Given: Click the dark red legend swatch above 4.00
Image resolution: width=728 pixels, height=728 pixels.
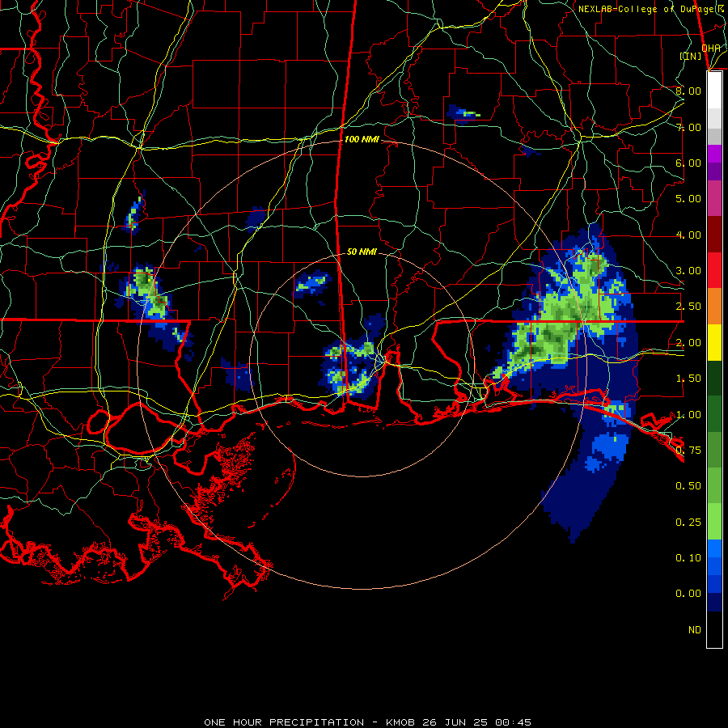Looking at the screenshot, I should point(714,235).
